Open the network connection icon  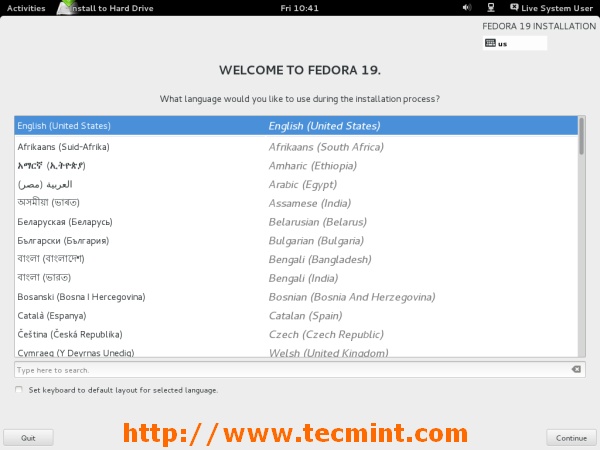(x=491, y=8)
